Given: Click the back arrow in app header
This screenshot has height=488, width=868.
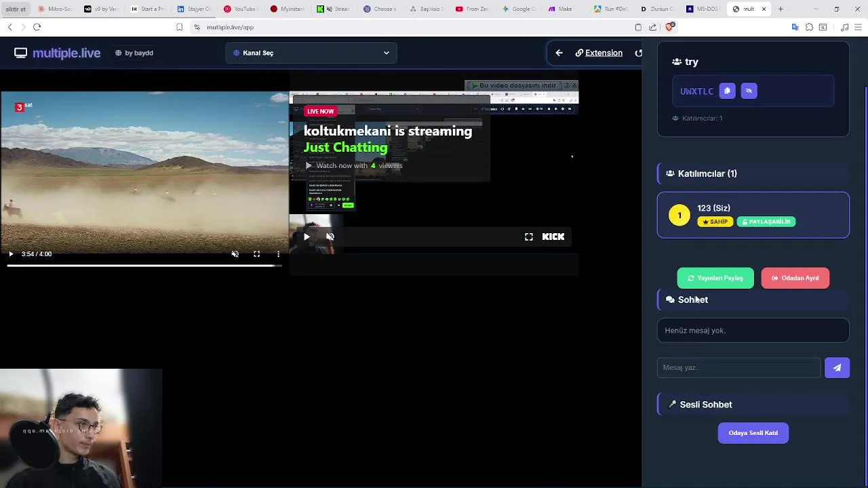Looking at the screenshot, I should (x=559, y=53).
